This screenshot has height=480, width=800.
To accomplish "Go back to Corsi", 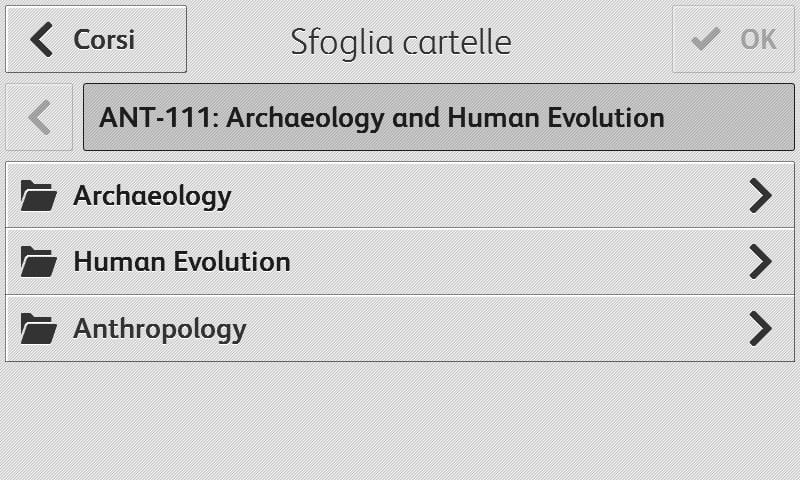I will (96, 39).
